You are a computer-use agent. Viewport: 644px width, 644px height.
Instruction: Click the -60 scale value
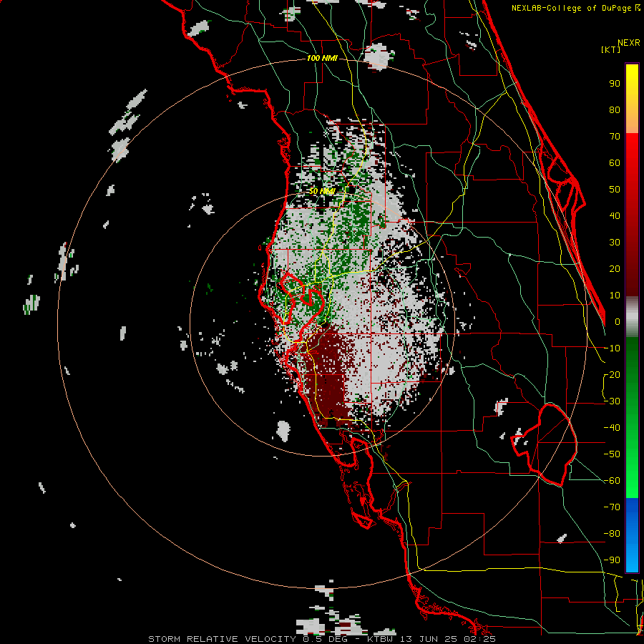tap(612, 481)
